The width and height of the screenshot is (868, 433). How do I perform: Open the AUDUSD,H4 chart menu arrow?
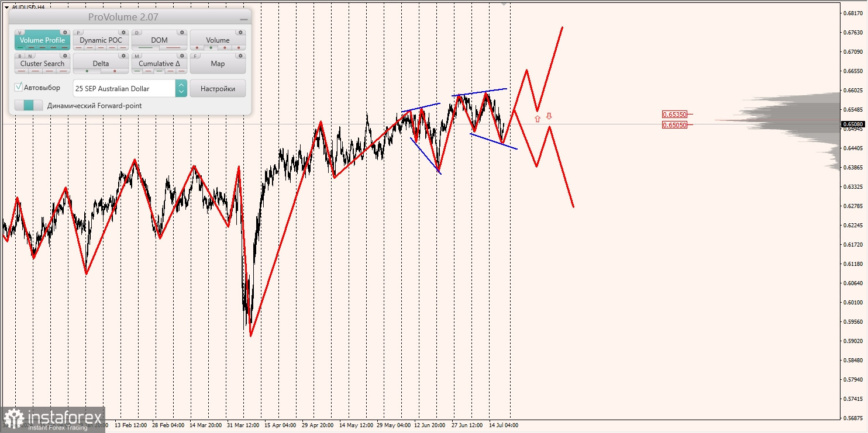tap(6, 7)
